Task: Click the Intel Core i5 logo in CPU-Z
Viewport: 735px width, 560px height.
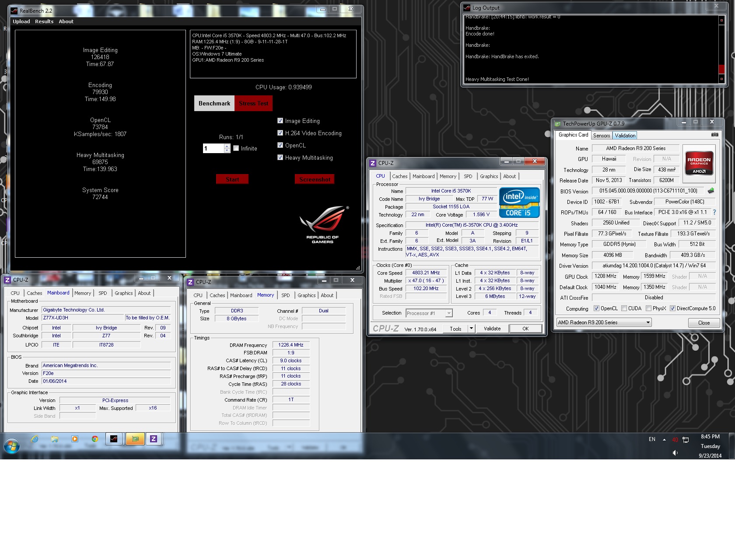Action: coord(519,203)
